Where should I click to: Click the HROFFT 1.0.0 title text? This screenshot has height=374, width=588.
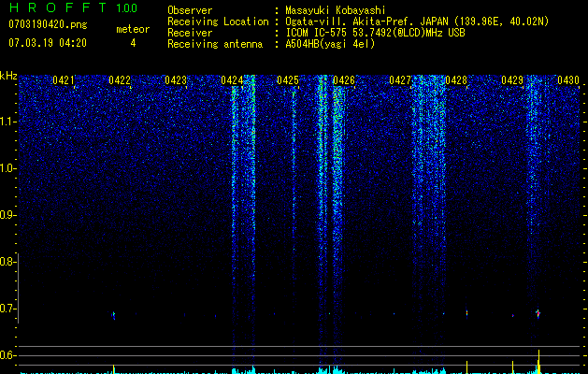coord(74,7)
